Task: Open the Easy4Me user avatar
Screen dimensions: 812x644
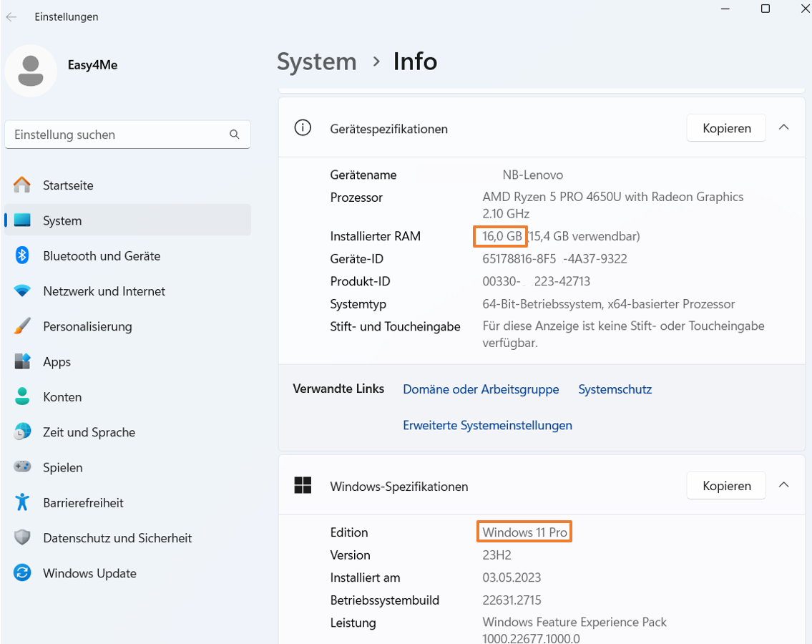Action: pyautogui.click(x=31, y=70)
